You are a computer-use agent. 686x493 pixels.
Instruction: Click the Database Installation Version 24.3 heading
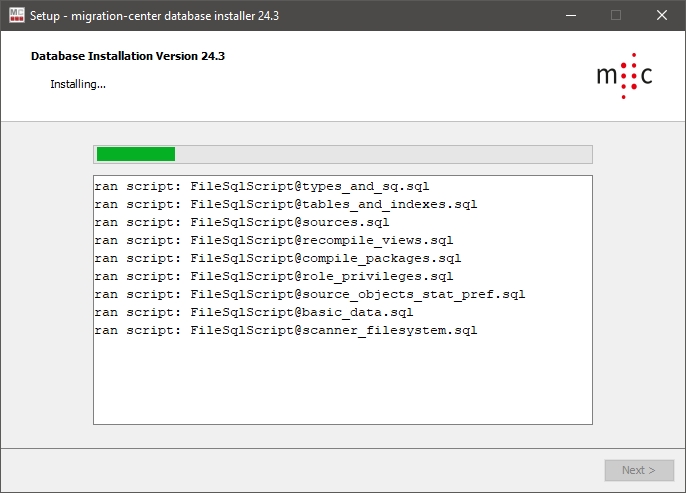(128, 56)
